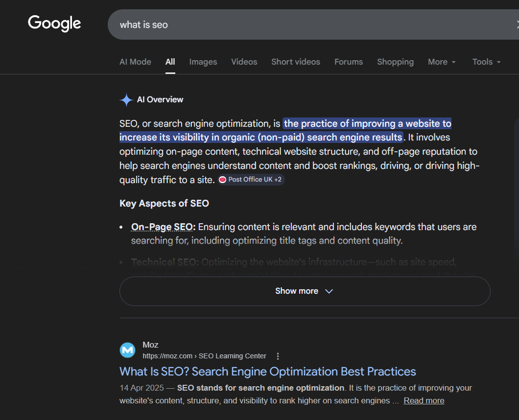Switch to the Images tab

[x=203, y=62]
